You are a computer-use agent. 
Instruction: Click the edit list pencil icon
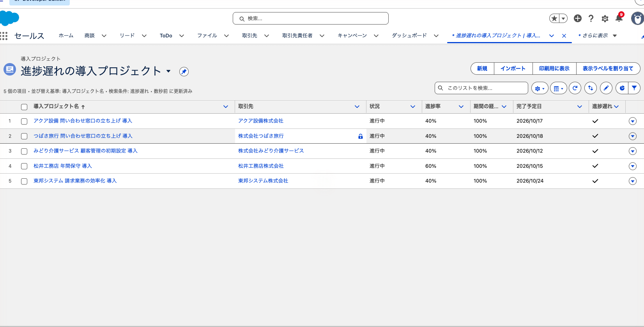tap(606, 88)
